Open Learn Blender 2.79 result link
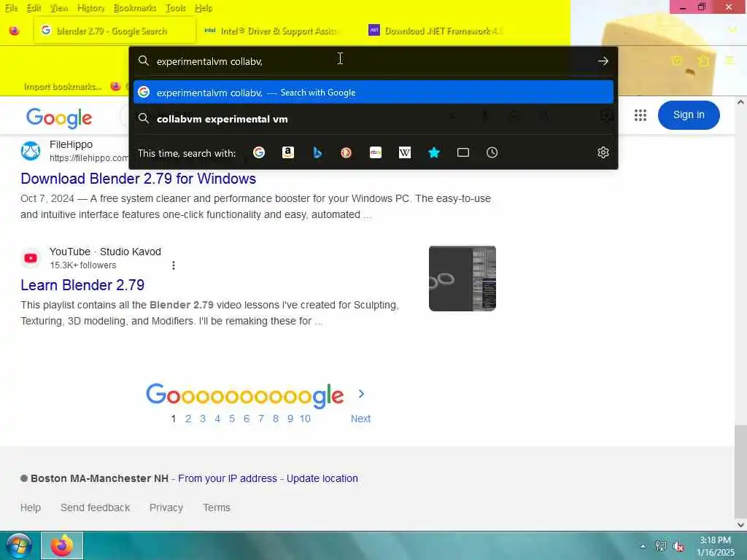The height and width of the screenshot is (560, 747). click(82, 285)
